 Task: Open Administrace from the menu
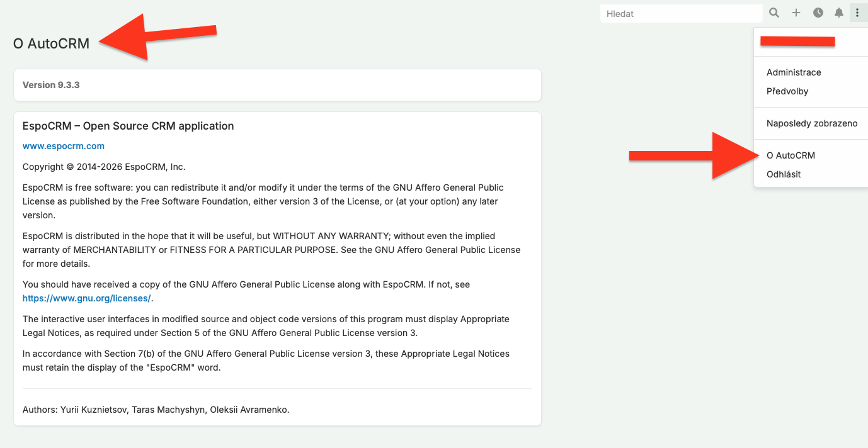(x=794, y=72)
